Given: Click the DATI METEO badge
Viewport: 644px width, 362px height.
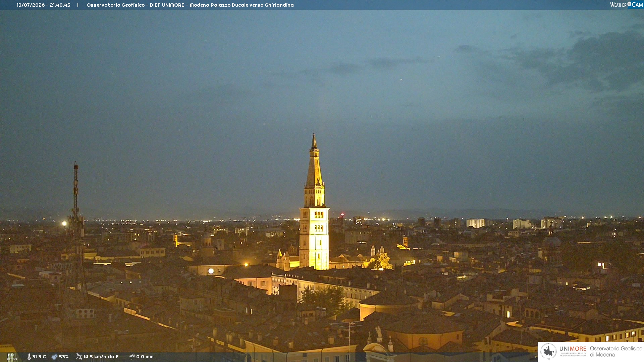Looking at the screenshot, I should tap(12, 357).
